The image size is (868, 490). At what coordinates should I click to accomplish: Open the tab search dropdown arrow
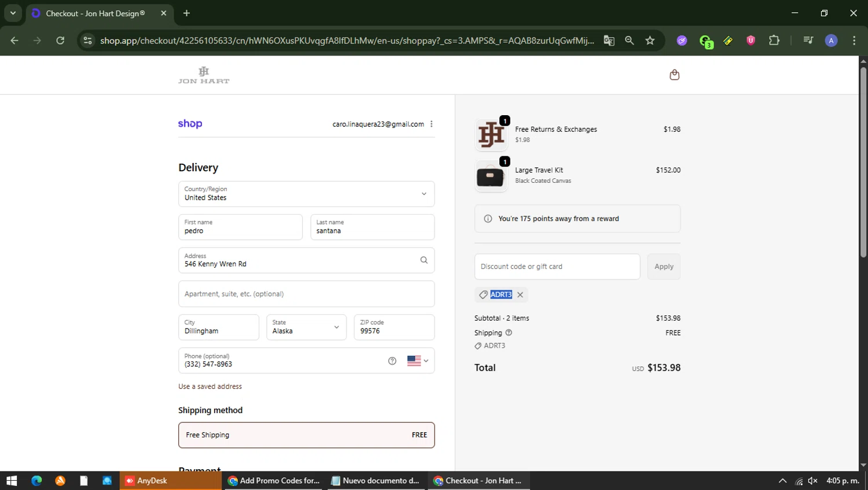tap(13, 13)
